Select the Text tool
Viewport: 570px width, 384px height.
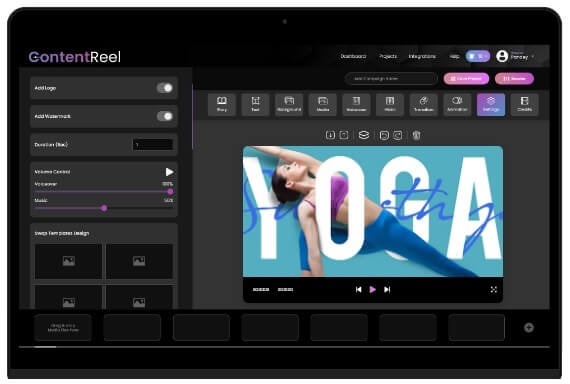tap(255, 104)
